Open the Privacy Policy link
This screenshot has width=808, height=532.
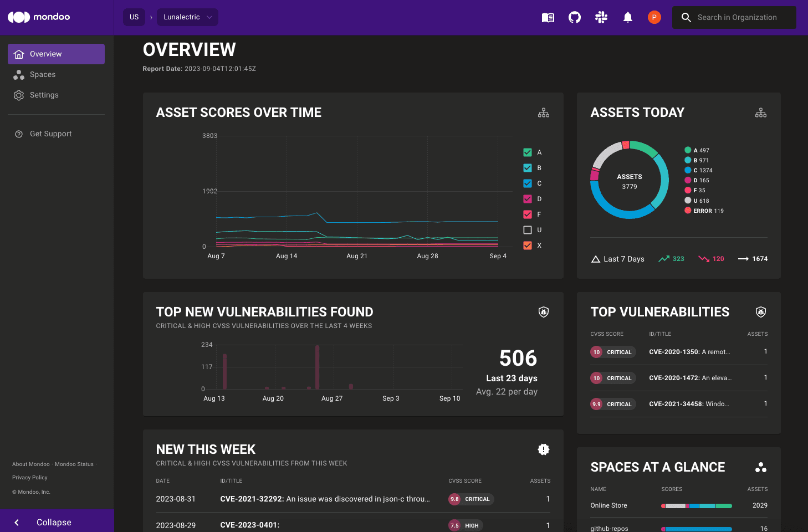(30, 478)
